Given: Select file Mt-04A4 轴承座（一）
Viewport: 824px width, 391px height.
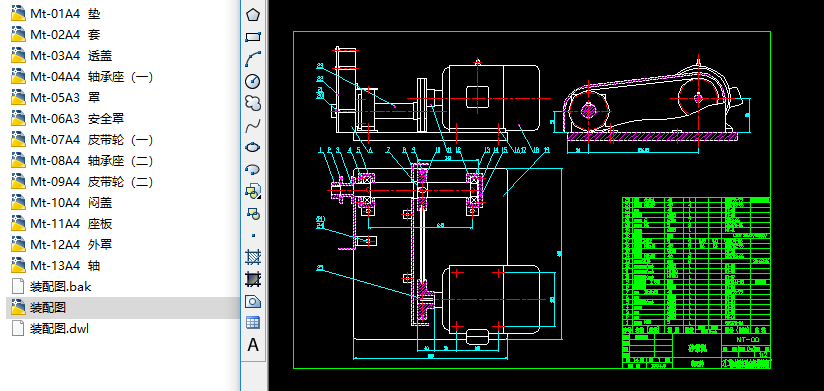Looking at the screenshot, I should coord(82,77).
